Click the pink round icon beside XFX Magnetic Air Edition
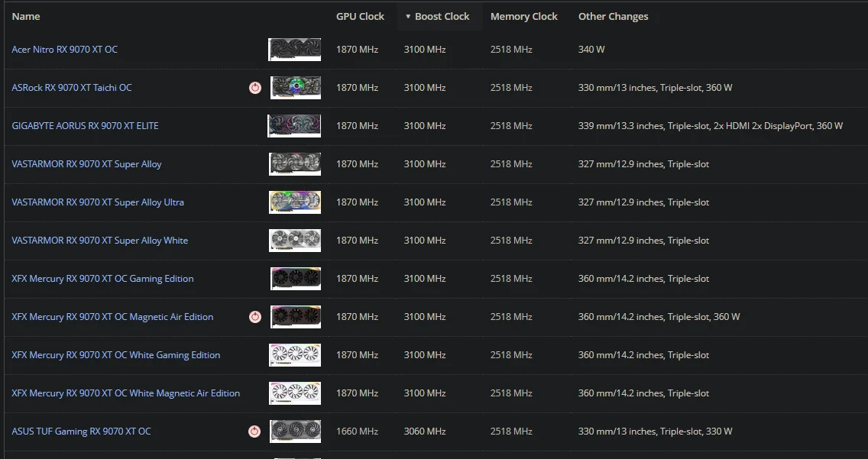868x459 pixels. pyautogui.click(x=255, y=317)
